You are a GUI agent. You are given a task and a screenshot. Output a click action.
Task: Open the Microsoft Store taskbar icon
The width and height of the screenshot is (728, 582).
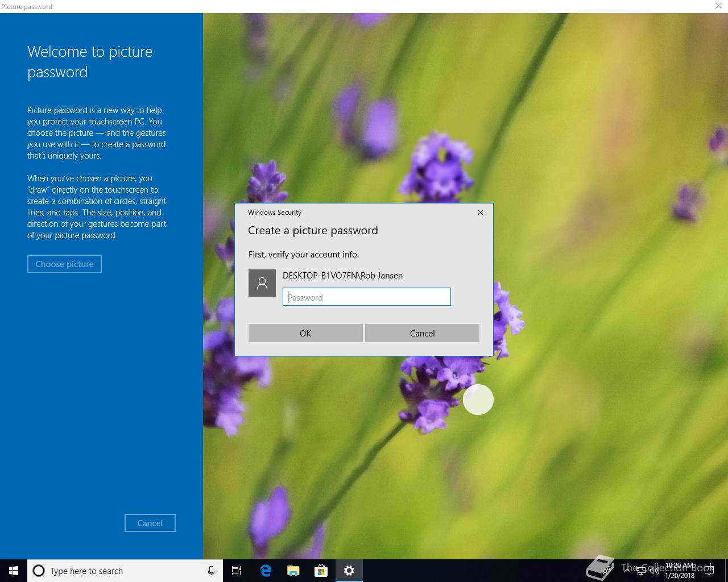click(x=321, y=571)
